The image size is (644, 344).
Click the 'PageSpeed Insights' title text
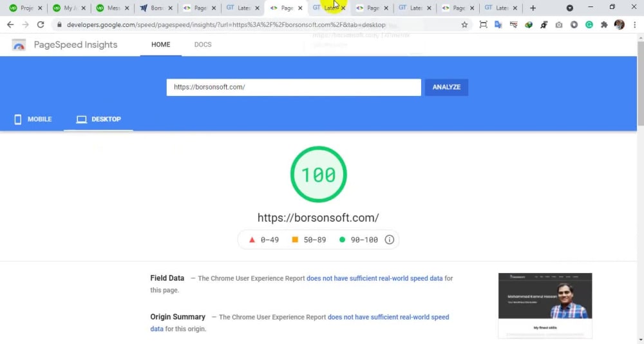(75, 45)
